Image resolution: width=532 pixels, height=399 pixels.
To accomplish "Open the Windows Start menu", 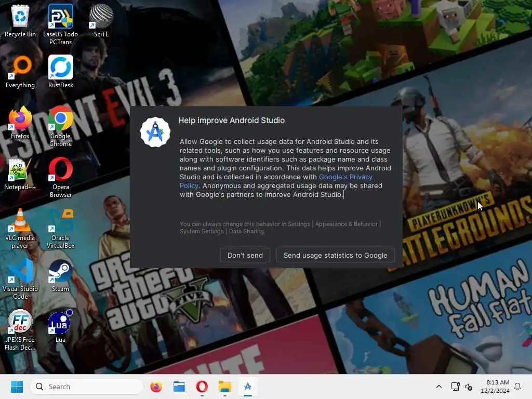I will [x=17, y=387].
